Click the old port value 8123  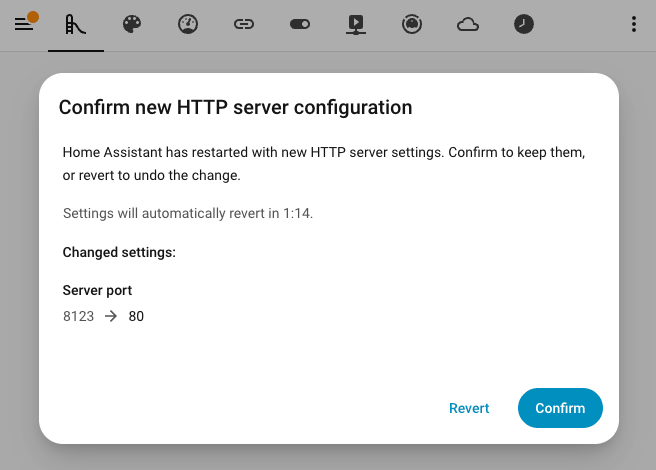click(78, 316)
